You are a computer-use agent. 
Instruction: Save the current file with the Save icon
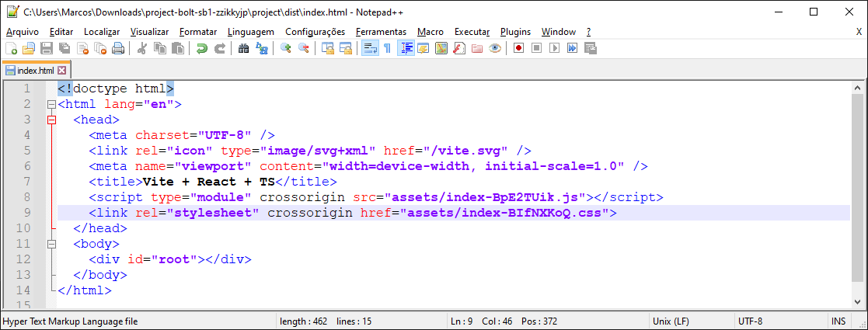[x=47, y=49]
